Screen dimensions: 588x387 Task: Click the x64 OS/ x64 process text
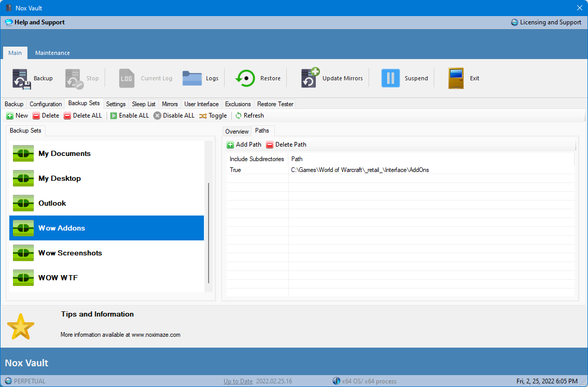[x=369, y=381]
